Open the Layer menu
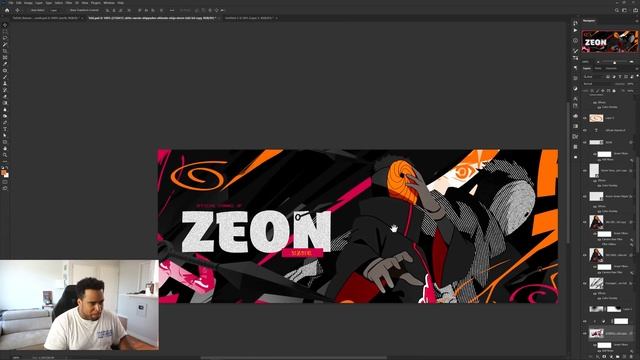 [x=39, y=2]
